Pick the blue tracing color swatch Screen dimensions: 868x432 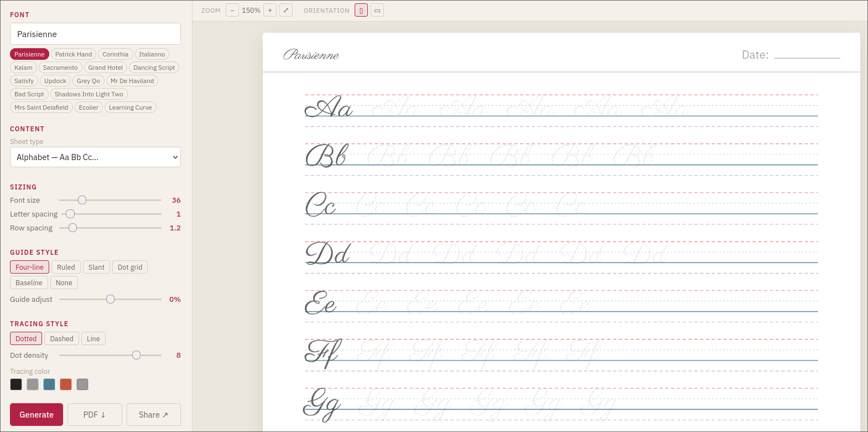coord(49,384)
